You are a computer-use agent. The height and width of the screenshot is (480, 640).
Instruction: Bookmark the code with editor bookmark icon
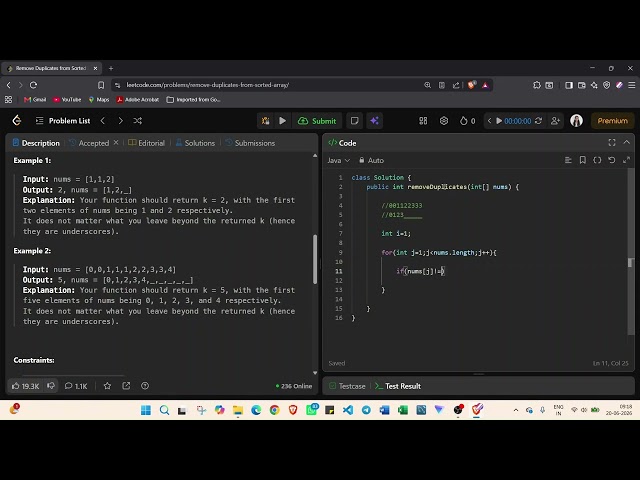click(583, 160)
